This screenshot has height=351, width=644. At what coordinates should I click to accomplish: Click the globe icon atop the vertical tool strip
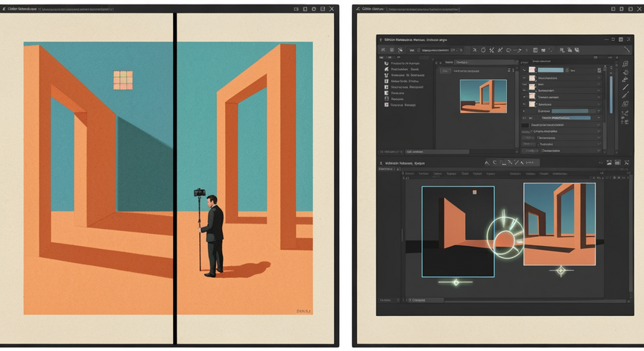(x=625, y=64)
